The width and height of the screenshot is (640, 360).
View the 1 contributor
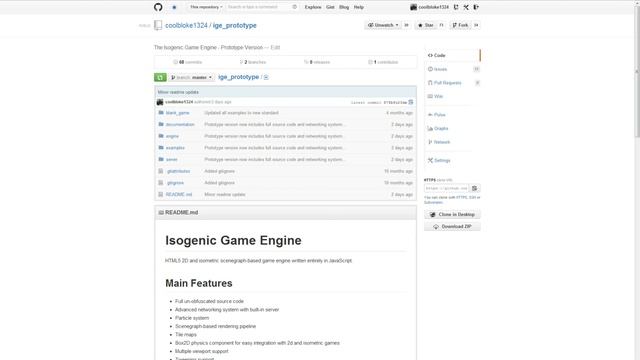(x=383, y=62)
